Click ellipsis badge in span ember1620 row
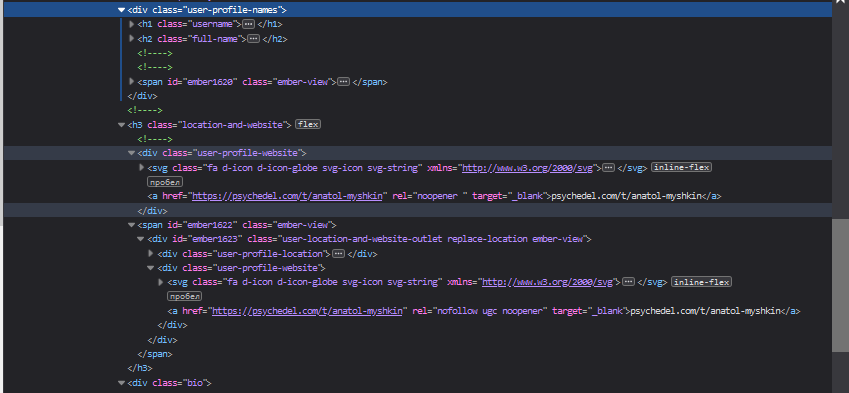The width and height of the screenshot is (849, 393). 343,82
